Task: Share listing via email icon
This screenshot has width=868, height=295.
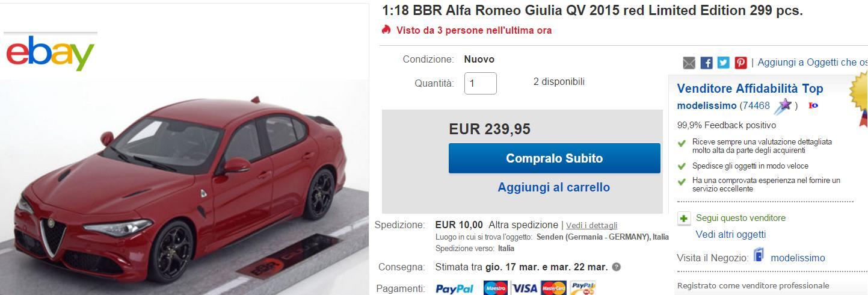Action: (689, 63)
